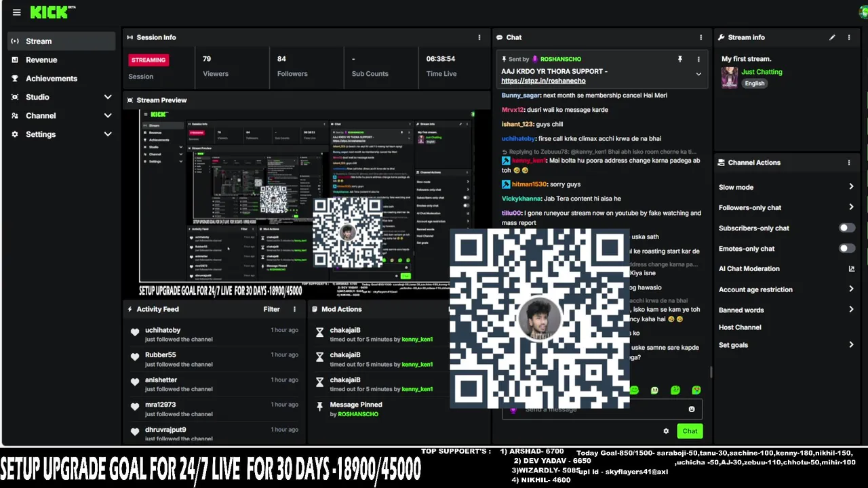Open emoji picker in message box
Viewport: 868px width, 488px height.
click(692, 409)
